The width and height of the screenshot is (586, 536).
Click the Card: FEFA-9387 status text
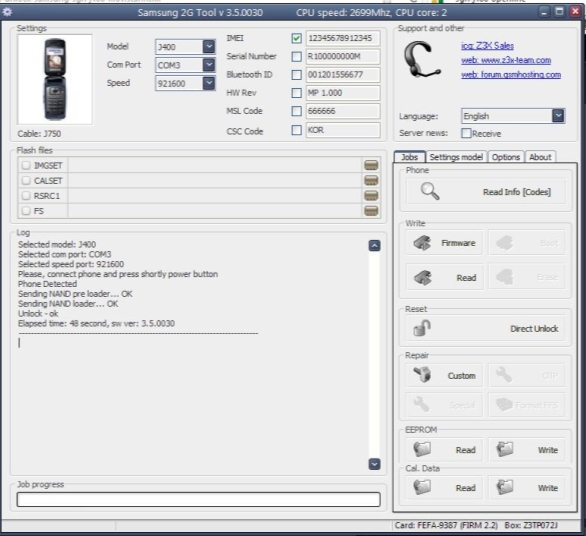pos(446,525)
